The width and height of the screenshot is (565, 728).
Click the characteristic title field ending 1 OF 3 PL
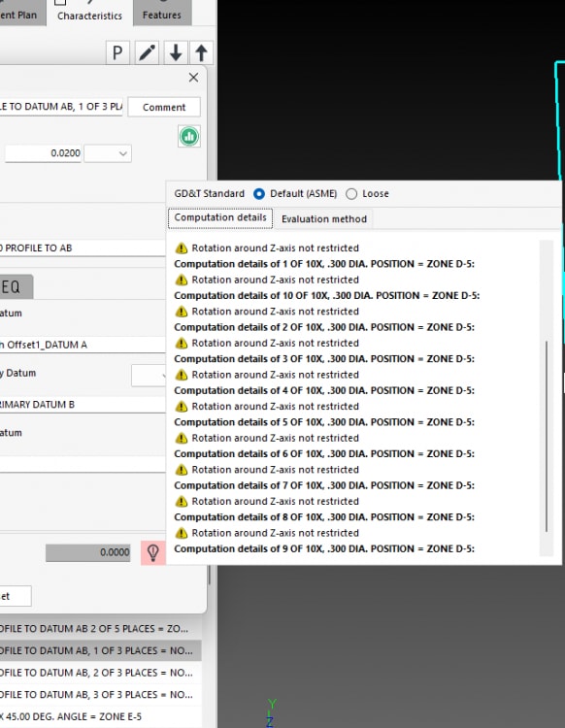click(61, 107)
